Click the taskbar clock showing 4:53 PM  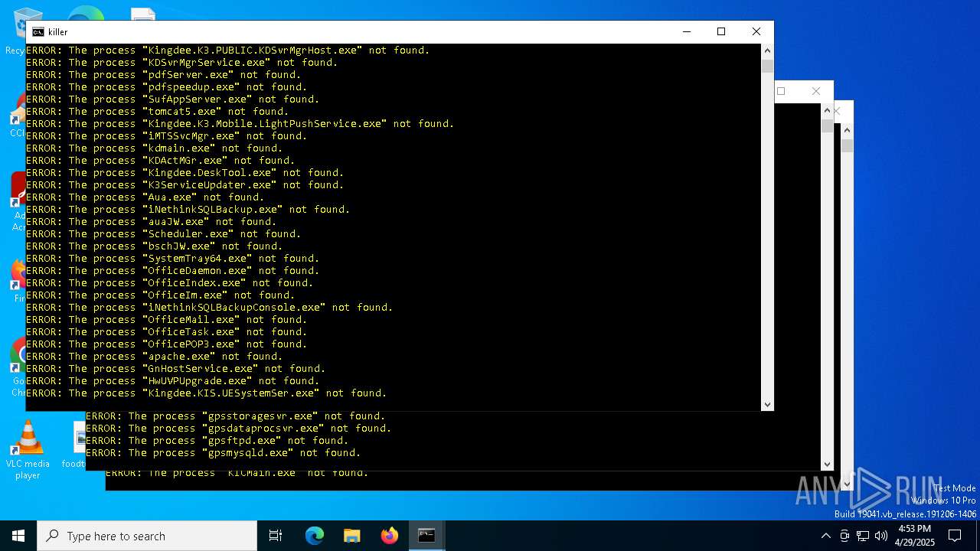[913, 536]
